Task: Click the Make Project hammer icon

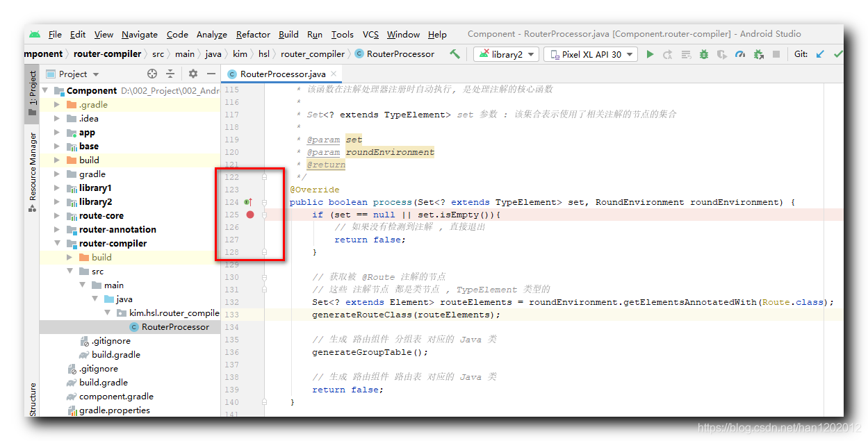Action: pyautogui.click(x=455, y=53)
